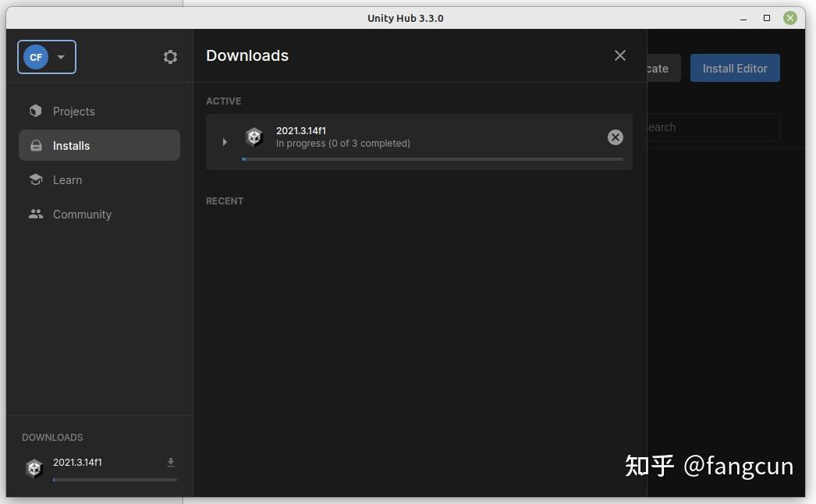Screen dimensions: 816x504
Task: Click the download arrow icon in DOWNLOADS section
Action: pyautogui.click(x=170, y=462)
